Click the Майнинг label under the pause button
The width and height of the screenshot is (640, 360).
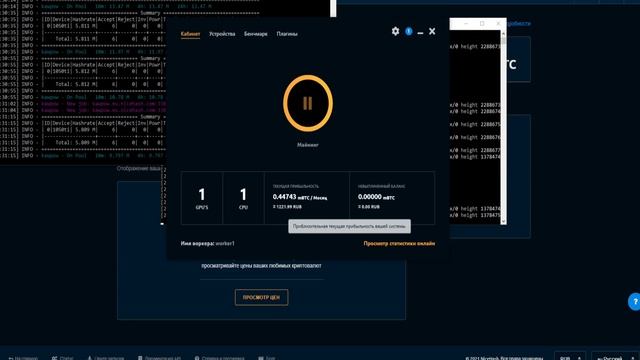[308, 145]
